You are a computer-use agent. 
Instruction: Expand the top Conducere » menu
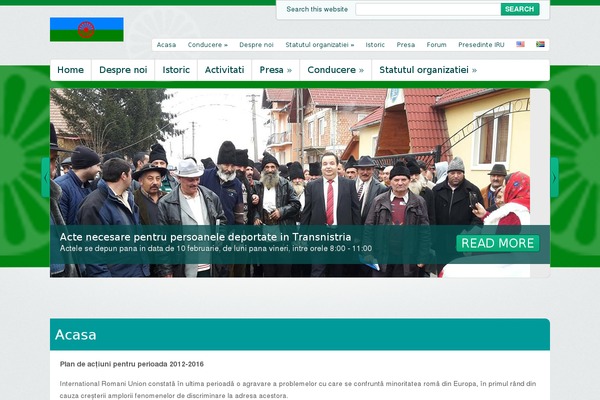207,45
